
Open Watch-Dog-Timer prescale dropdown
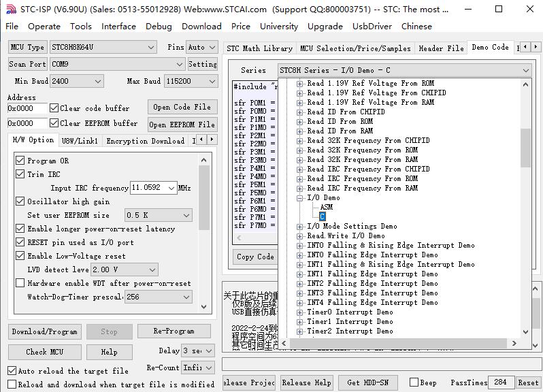159,297
